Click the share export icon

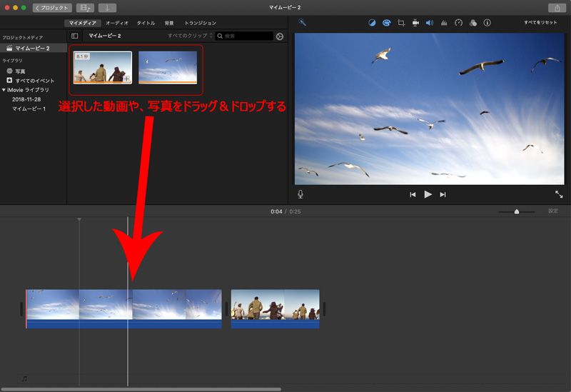tap(557, 8)
